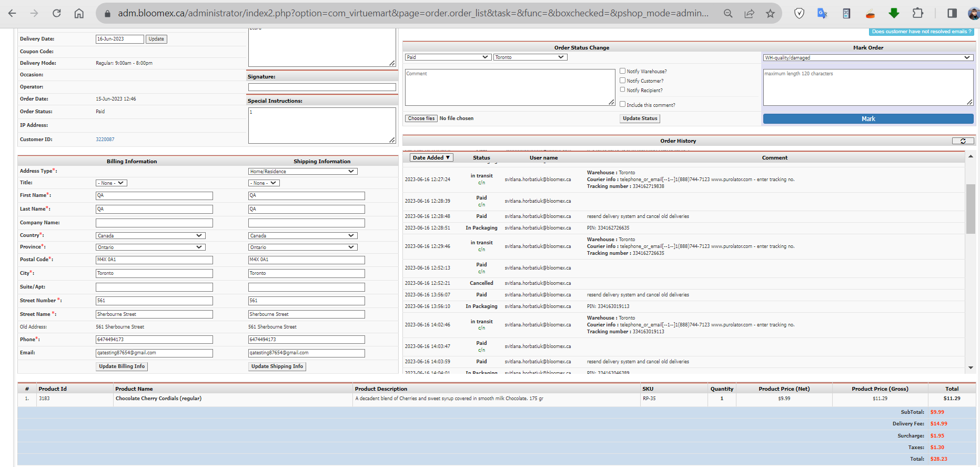This screenshot has height=467, width=980.
Task: Check the Notify Warehouse checkbox
Action: [x=623, y=71]
